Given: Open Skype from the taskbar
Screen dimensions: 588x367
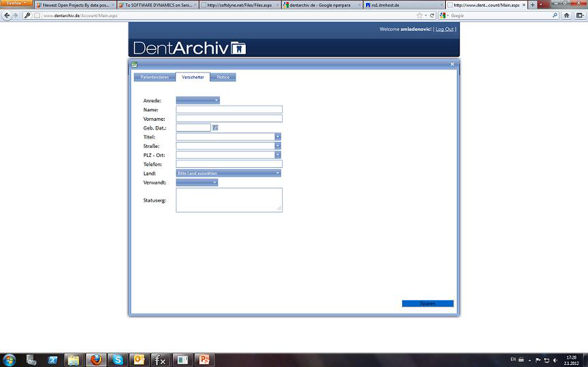Looking at the screenshot, I should pos(117,360).
